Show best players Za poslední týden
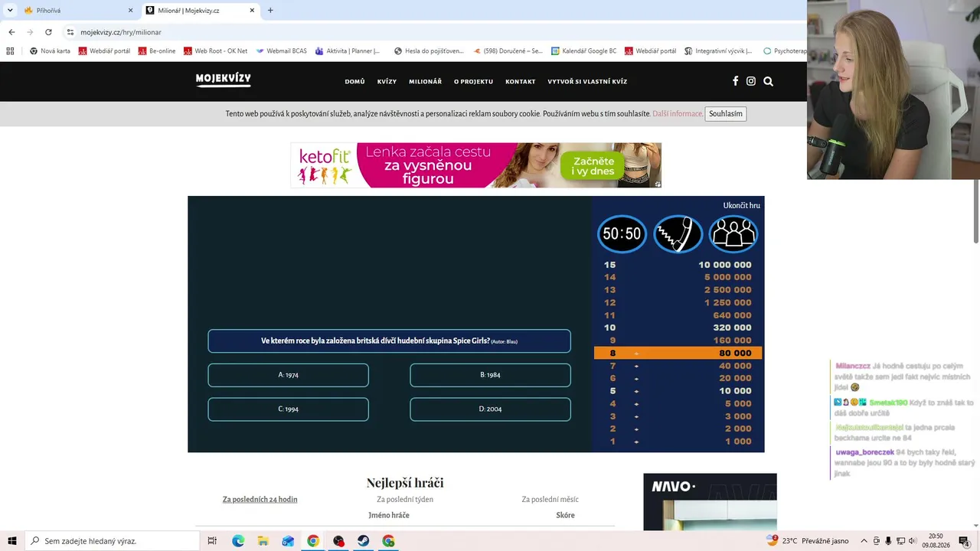 click(405, 500)
